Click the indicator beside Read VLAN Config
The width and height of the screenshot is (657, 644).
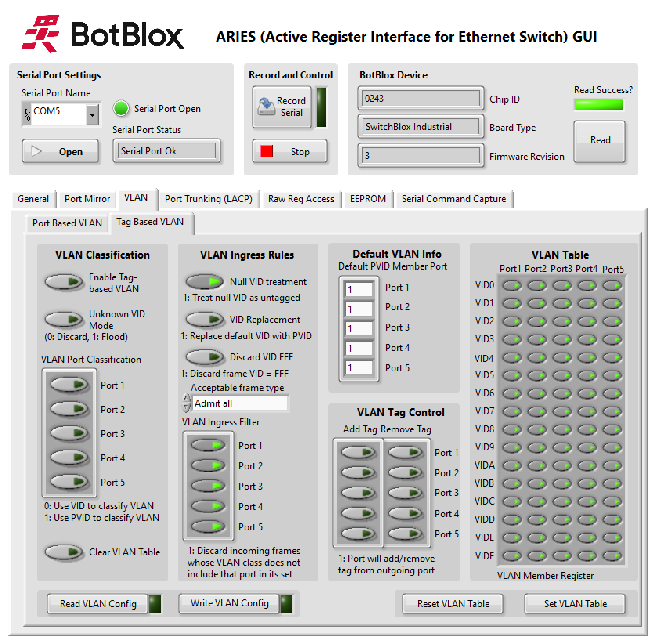(155, 604)
